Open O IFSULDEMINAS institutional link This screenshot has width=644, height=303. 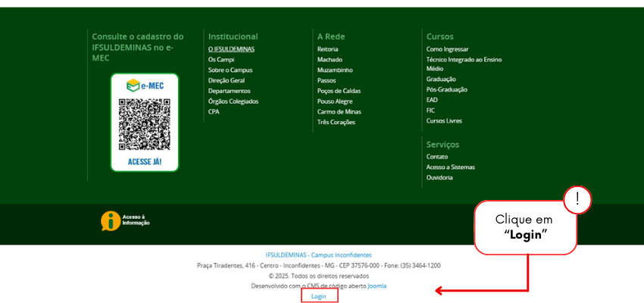click(231, 49)
